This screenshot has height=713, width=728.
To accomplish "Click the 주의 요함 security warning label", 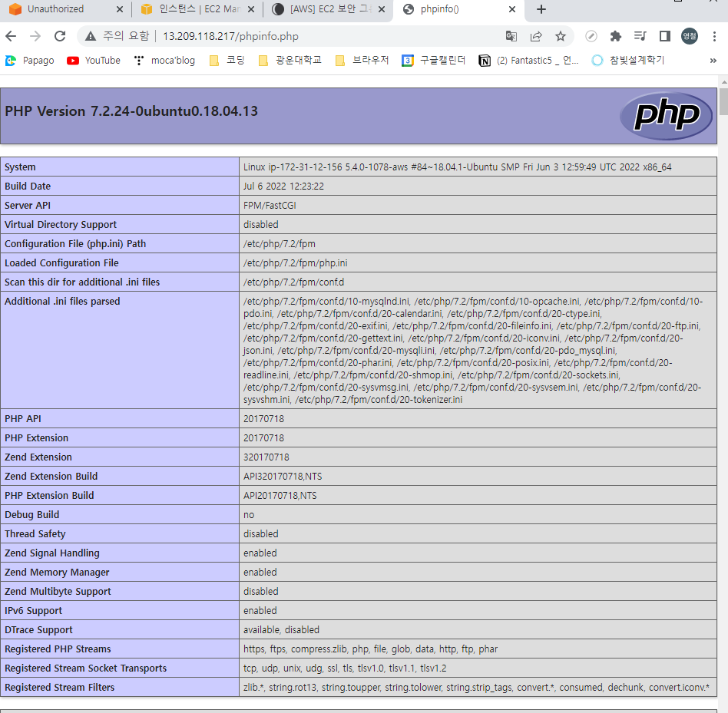I will pyautogui.click(x=126, y=36).
